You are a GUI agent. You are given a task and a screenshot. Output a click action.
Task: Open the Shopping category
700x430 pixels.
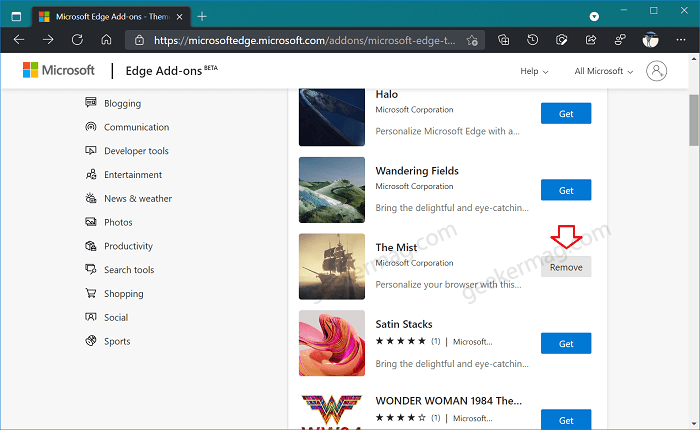tap(124, 294)
